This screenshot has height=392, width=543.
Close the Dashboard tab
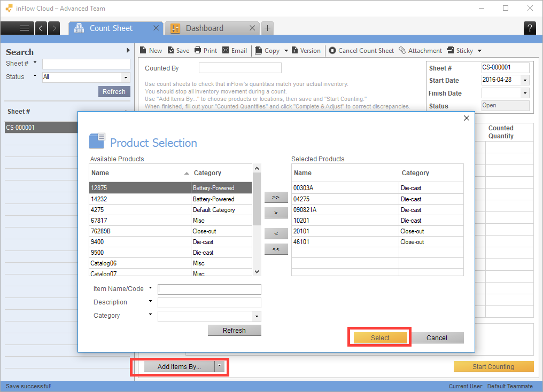(252, 28)
